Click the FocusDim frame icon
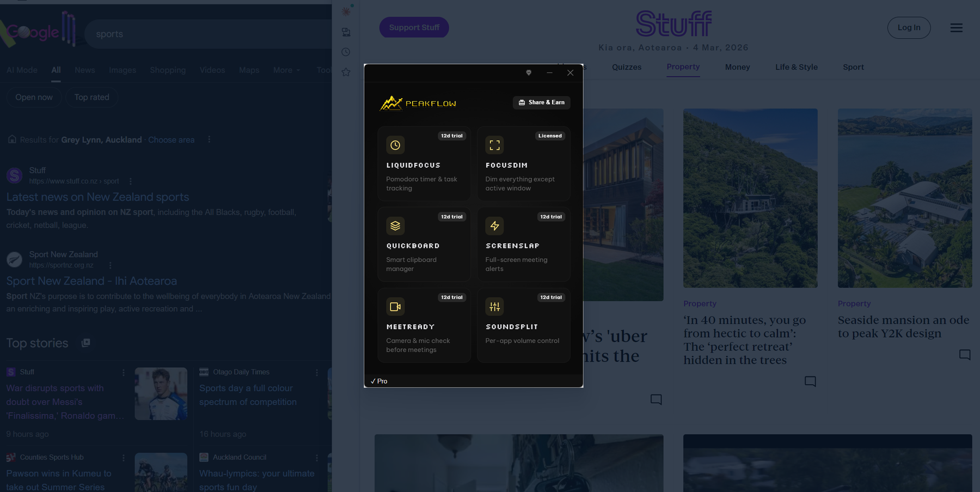This screenshot has height=492, width=980. coord(494,145)
